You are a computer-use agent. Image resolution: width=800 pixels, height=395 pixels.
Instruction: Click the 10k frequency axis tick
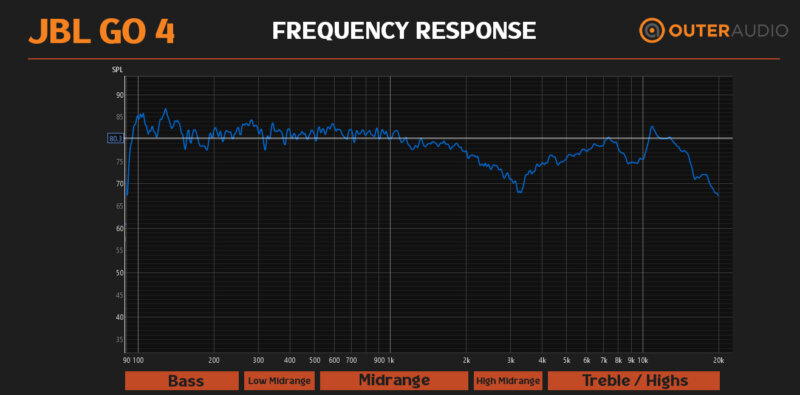[642, 360]
